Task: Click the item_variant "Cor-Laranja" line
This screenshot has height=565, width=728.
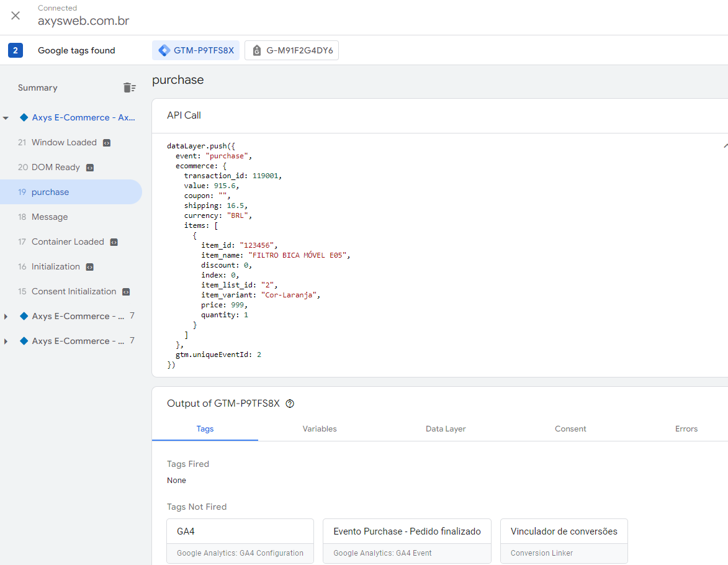Action: pyautogui.click(x=261, y=295)
